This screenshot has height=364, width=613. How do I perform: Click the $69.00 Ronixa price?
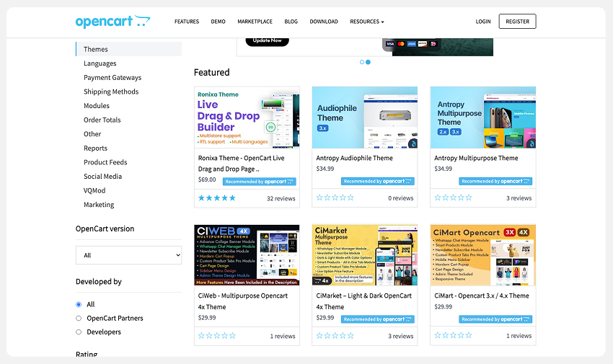(x=207, y=179)
